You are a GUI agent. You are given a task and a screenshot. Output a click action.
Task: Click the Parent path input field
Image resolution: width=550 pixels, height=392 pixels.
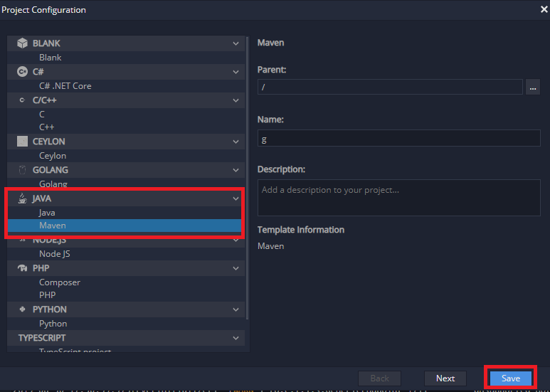pos(390,87)
